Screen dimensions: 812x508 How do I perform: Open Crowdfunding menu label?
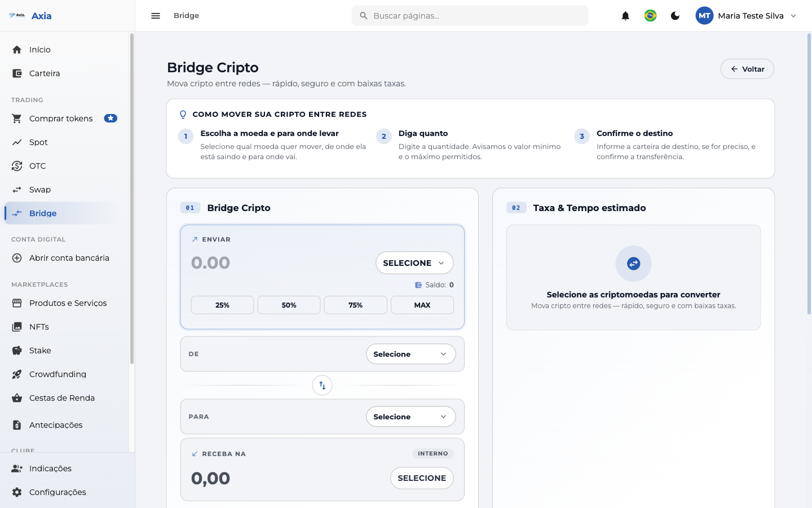coord(58,374)
